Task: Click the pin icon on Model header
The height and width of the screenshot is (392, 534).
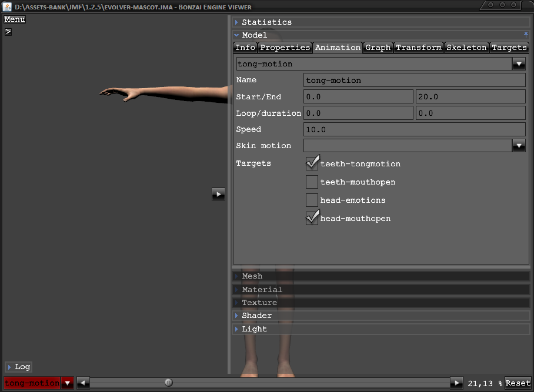Action: pyautogui.click(x=526, y=35)
